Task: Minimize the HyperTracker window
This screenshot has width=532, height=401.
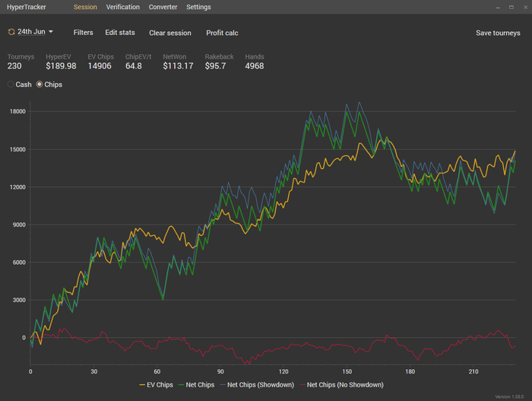Action: pos(498,8)
